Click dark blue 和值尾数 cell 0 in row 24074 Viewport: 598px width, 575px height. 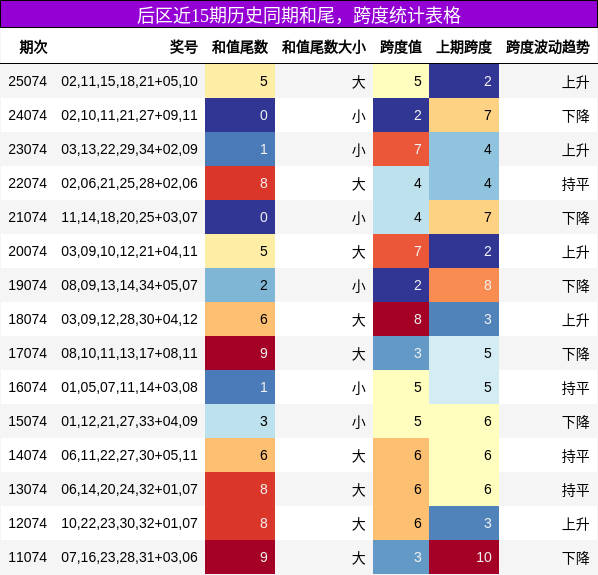240,115
